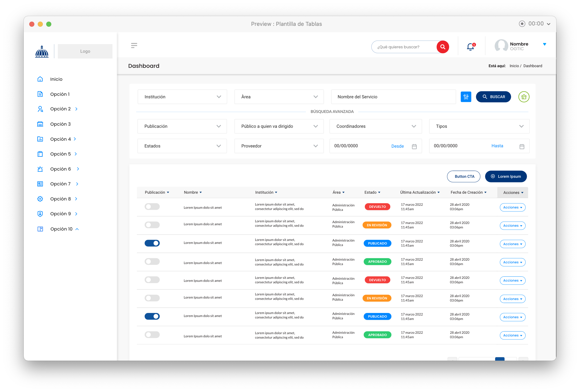Click the green briefcase circle icon
Image resolution: width=580 pixels, height=392 pixels.
(x=524, y=97)
